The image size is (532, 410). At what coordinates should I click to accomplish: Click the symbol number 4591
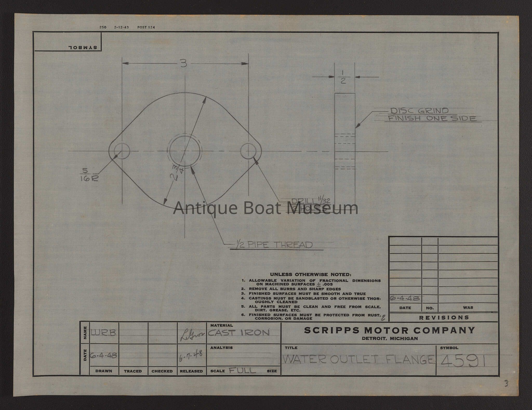tap(463, 361)
